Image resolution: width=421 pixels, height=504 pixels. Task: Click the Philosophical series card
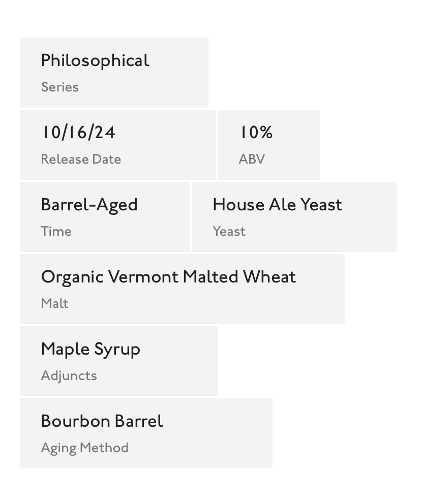[114, 73]
